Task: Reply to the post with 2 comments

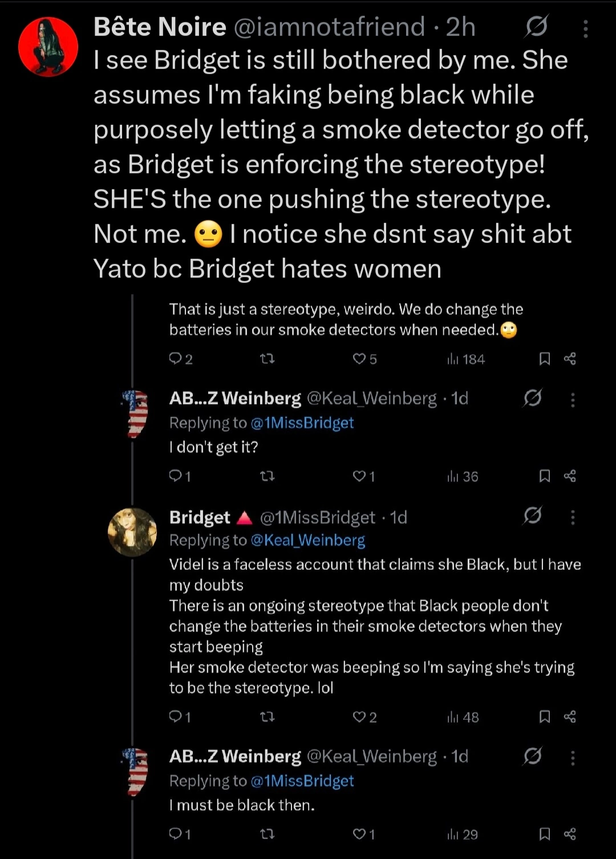Action: [181, 359]
